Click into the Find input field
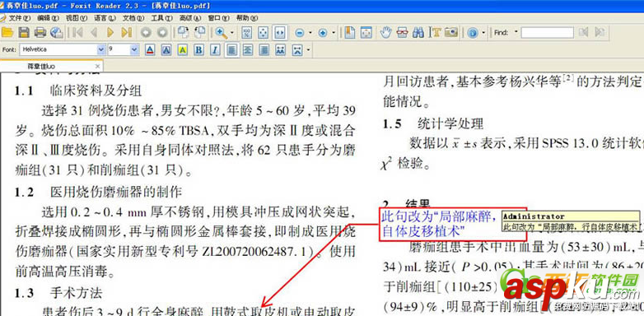Viewport: 644px width, 316px height. [x=547, y=32]
